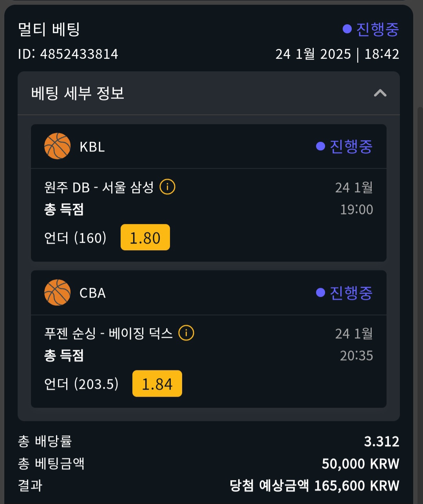Click the 언더 (203.5) selection text
Viewport: 423px width, 504px height.
81,384
